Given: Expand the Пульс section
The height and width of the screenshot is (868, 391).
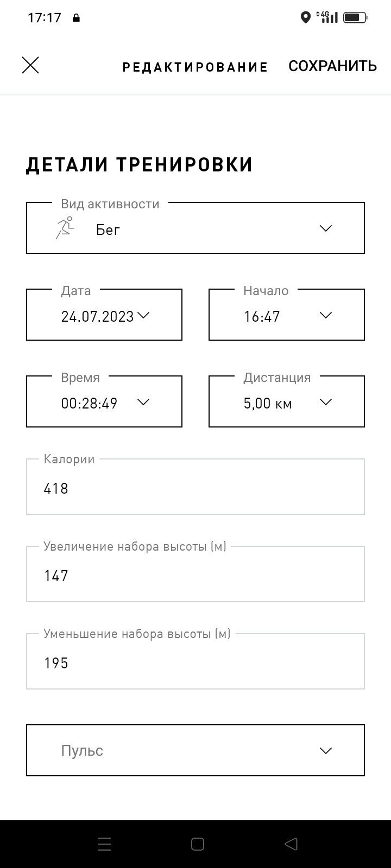Looking at the screenshot, I should (195, 750).
